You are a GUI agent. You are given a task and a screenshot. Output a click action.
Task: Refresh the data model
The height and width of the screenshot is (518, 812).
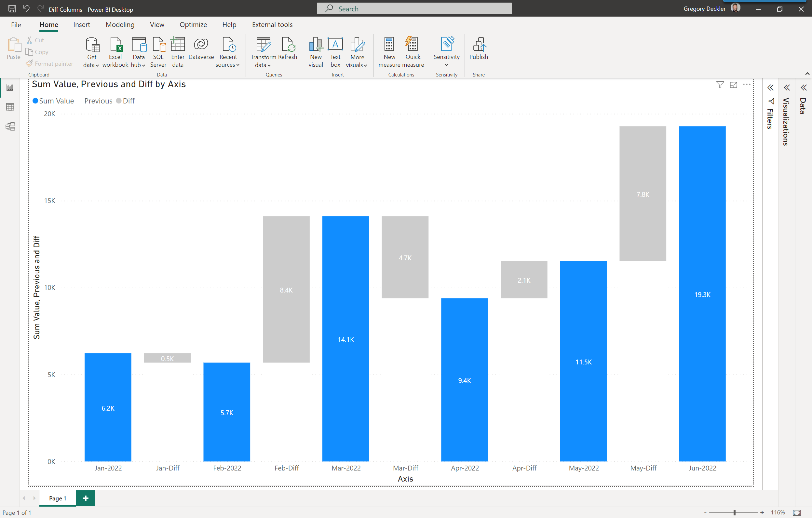point(288,49)
